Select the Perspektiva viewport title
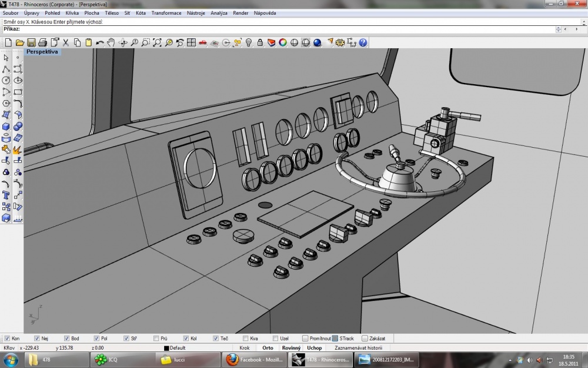Screen dimensions: 588x368 [x=42, y=52]
